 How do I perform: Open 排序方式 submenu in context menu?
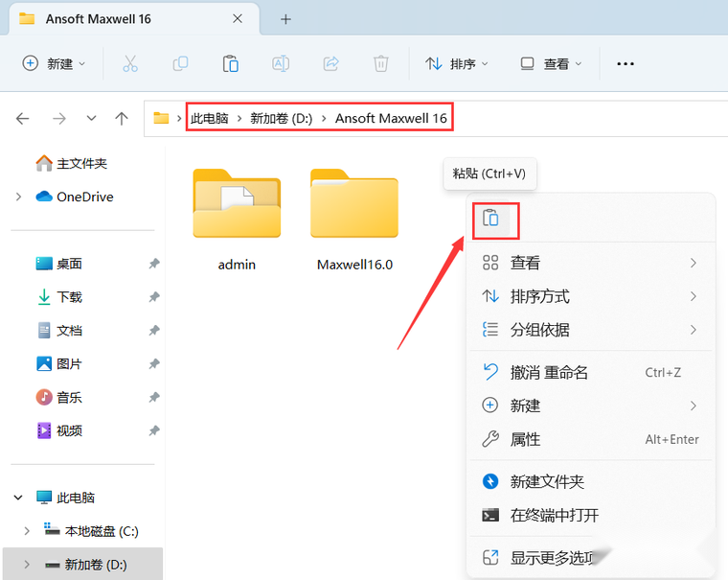591,296
